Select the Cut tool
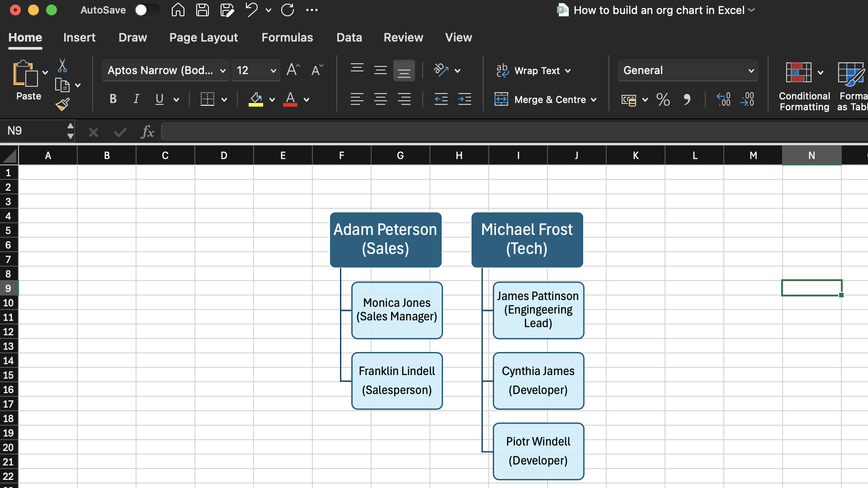Screen dimensions: 868x488 pos(62,65)
